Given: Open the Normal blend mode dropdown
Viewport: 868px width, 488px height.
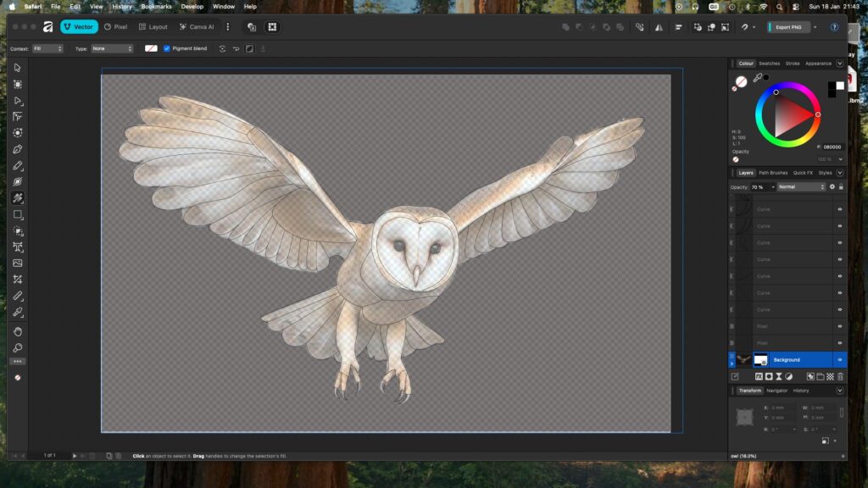Looking at the screenshot, I should point(800,186).
